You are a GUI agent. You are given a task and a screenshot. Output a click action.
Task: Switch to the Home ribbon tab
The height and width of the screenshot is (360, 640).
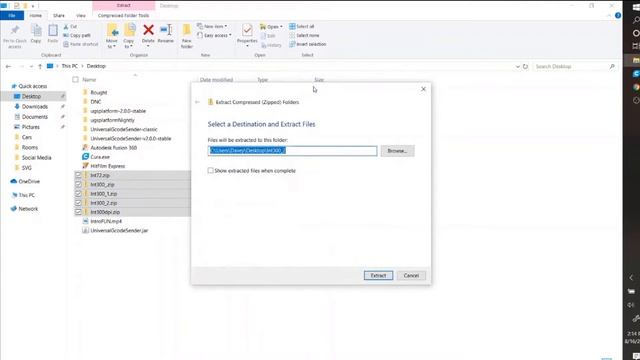click(36, 16)
